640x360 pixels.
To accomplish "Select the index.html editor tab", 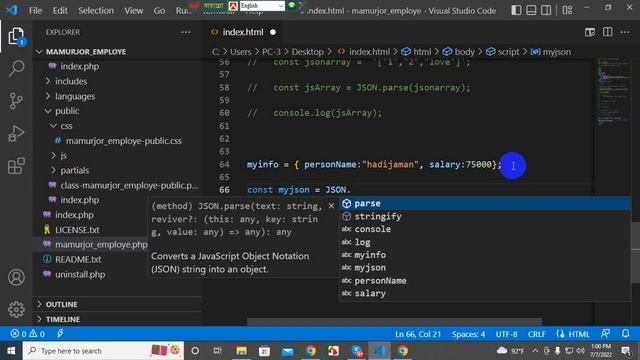I will 243,32.
